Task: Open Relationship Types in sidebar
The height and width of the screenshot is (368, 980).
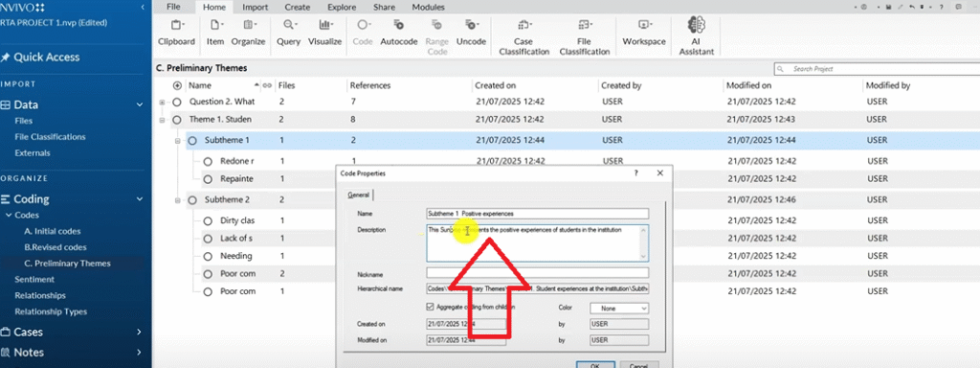Action: (x=51, y=311)
